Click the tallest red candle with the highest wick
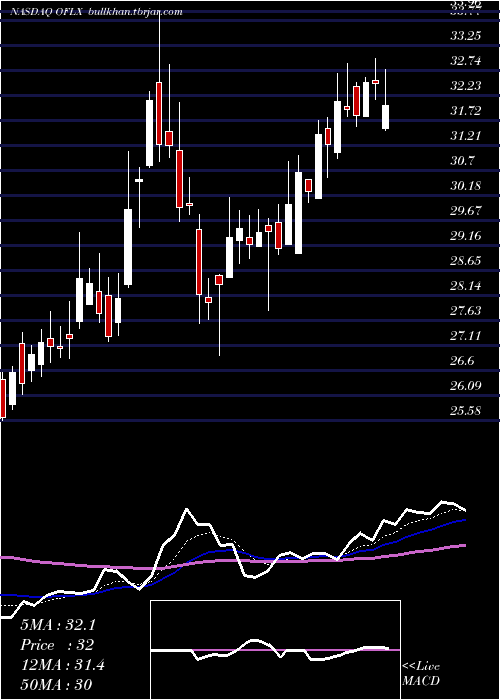Screen dimensions: 500x700 tap(159, 113)
